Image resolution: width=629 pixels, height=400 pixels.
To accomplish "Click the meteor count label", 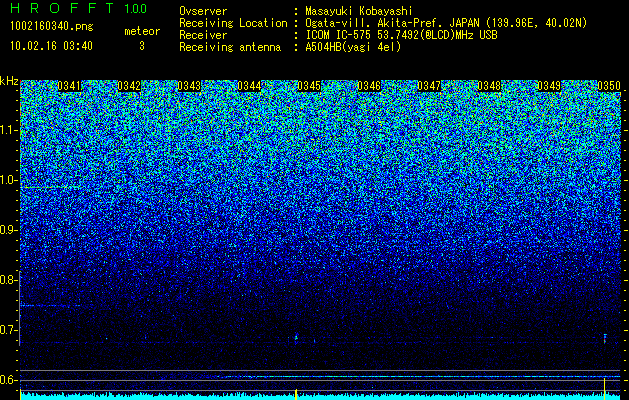I will (x=142, y=31).
